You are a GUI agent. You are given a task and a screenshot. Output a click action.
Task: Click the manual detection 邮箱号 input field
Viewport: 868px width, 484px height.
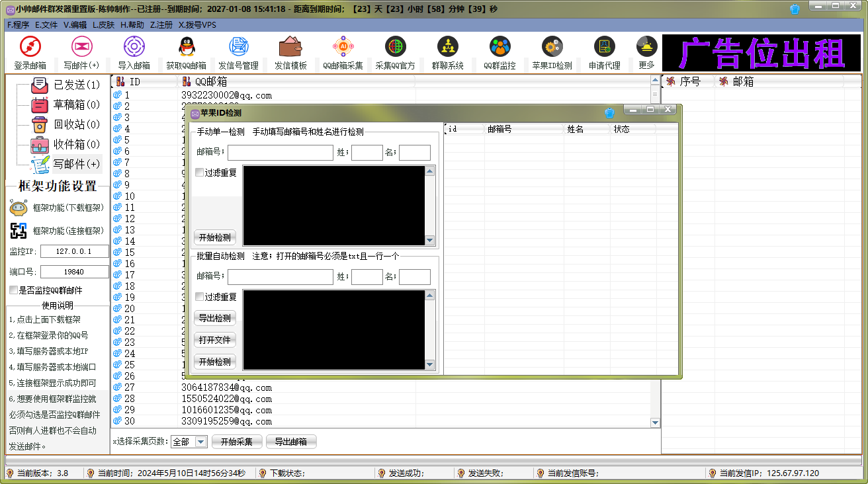click(281, 153)
